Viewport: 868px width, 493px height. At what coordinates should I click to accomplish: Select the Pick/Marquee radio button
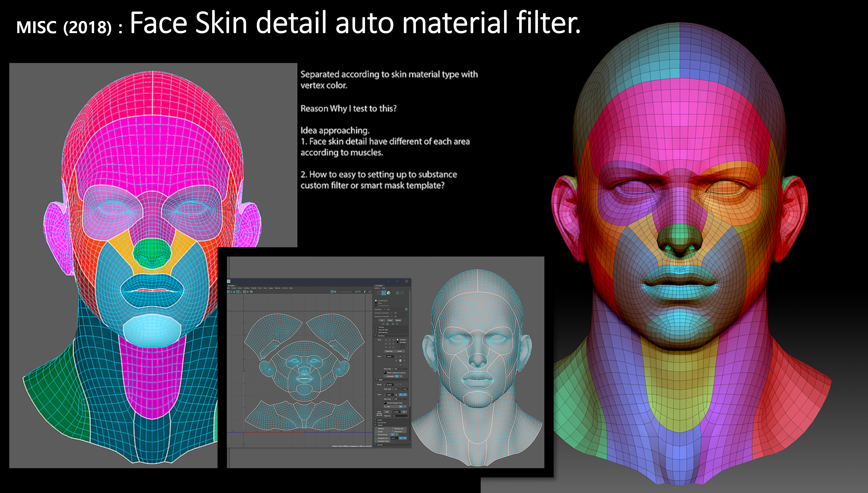pyautogui.click(x=376, y=301)
